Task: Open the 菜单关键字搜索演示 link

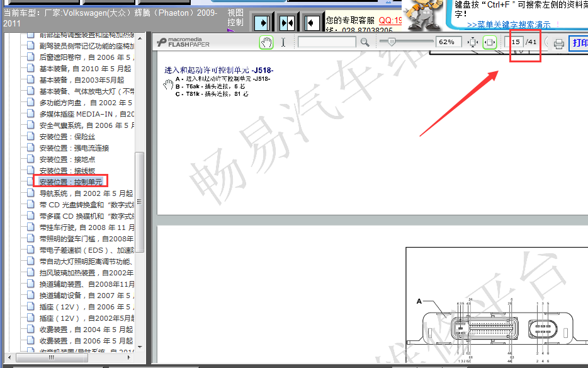Action: point(509,25)
